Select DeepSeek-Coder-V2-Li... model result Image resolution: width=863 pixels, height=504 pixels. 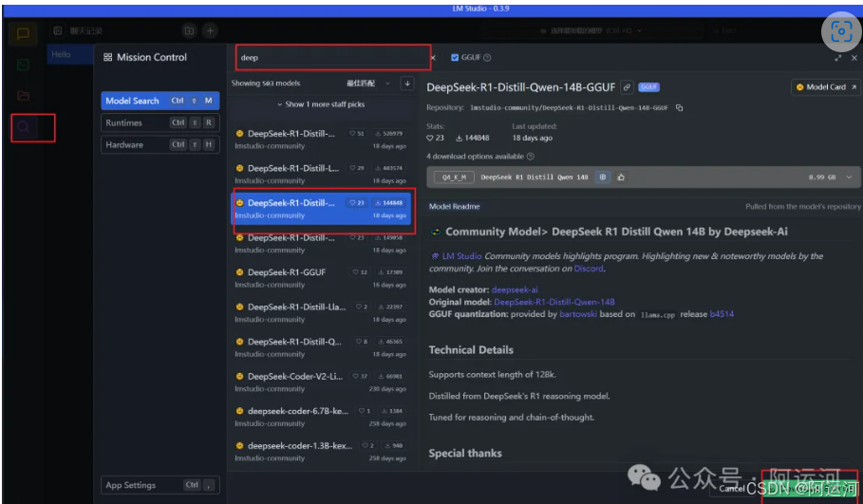[x=321, y=382]
